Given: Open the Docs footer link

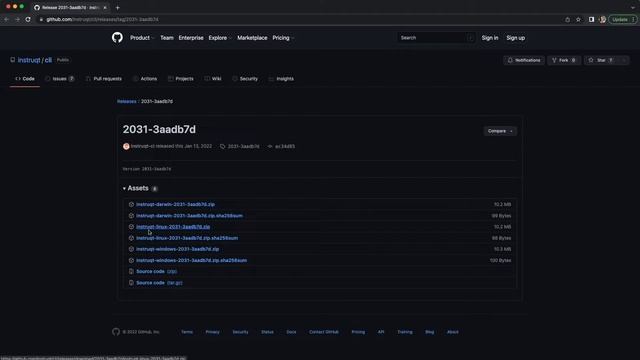Looking at the screenshot, I should [291, 332].
